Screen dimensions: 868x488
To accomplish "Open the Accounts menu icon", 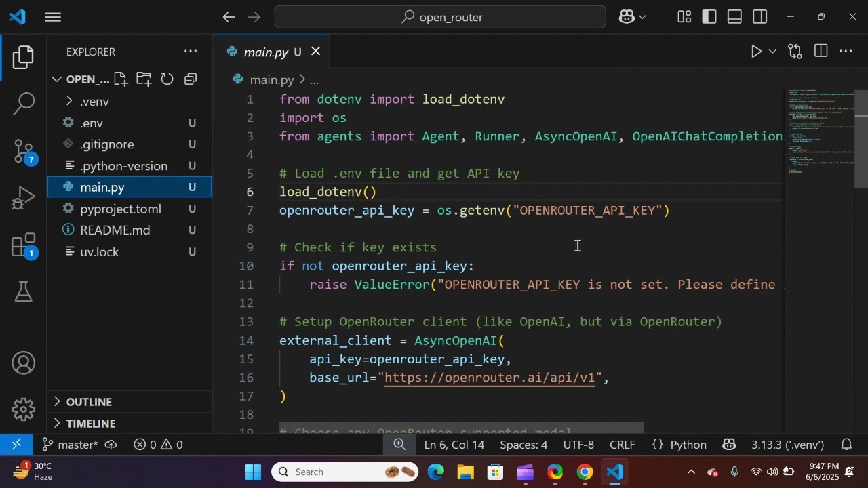I will point(23,363).
